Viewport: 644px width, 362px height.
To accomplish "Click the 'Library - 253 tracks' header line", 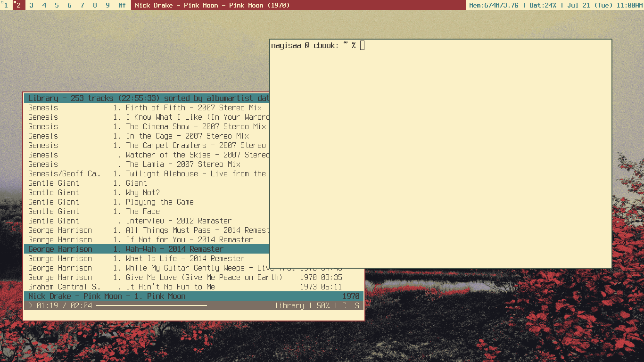I will (147, 98).
